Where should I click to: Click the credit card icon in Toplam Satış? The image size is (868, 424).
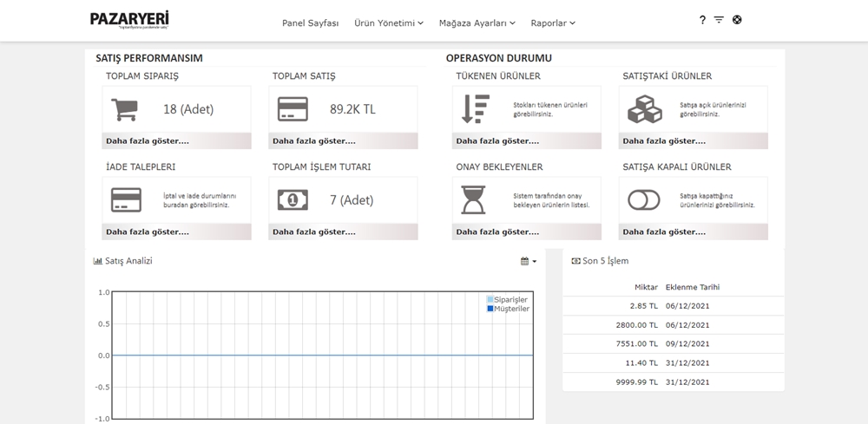(293, 109)
